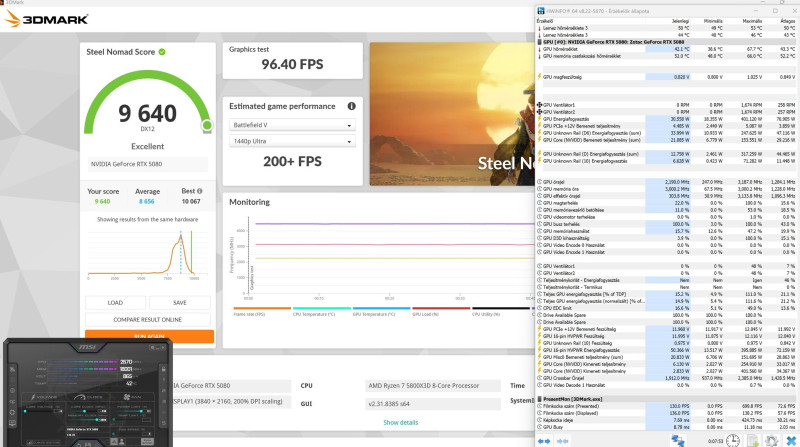Click the profile lock icon in Afterburner's right sidebar
Image resolution: width=800 pixels, height=447 pixels.
(x=164, y=369)
